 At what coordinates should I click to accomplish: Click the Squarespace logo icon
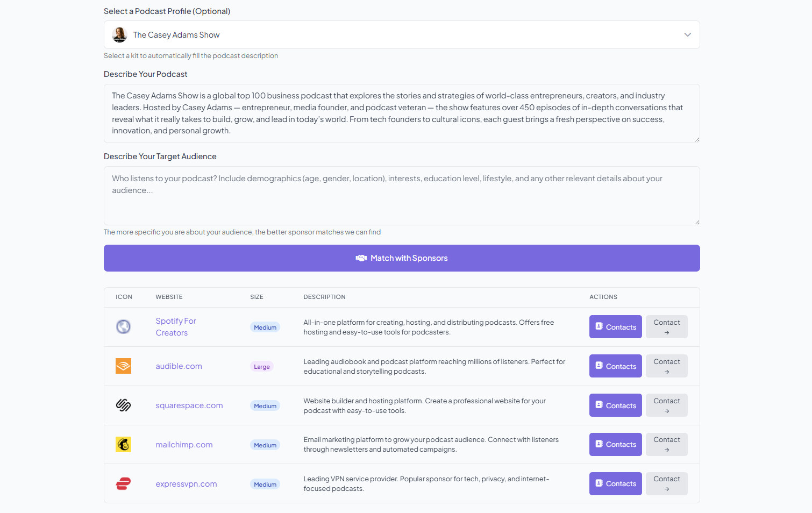click(x=123, y=405)
